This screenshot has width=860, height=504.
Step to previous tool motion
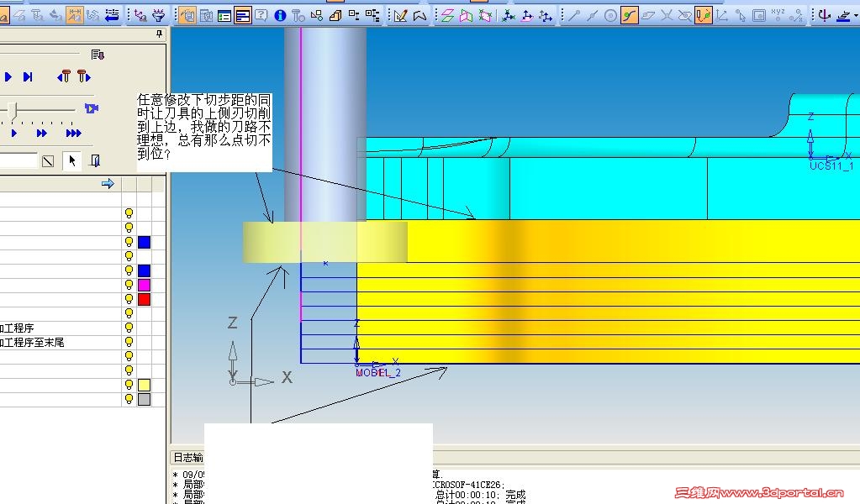tap(64, 76)
